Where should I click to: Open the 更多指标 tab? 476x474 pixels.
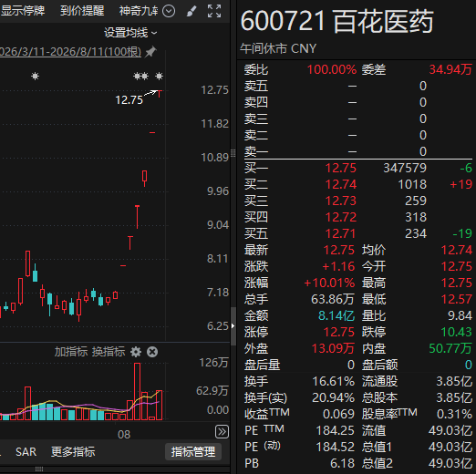pyautogui.click(x=73, y=452)
